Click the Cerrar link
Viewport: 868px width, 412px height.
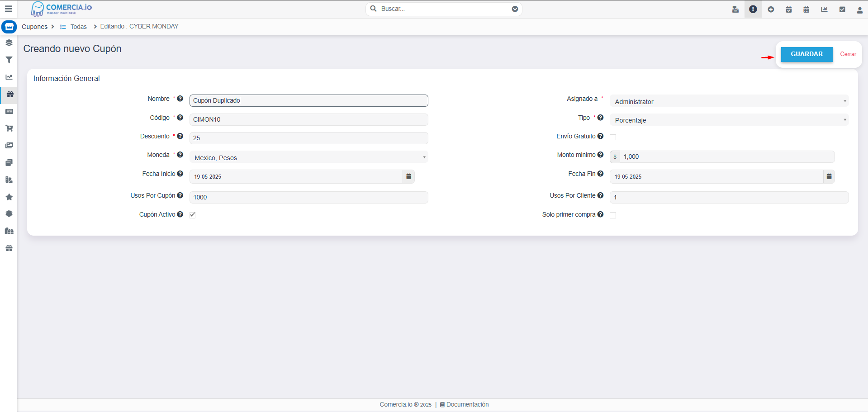[x=848, y=54]
